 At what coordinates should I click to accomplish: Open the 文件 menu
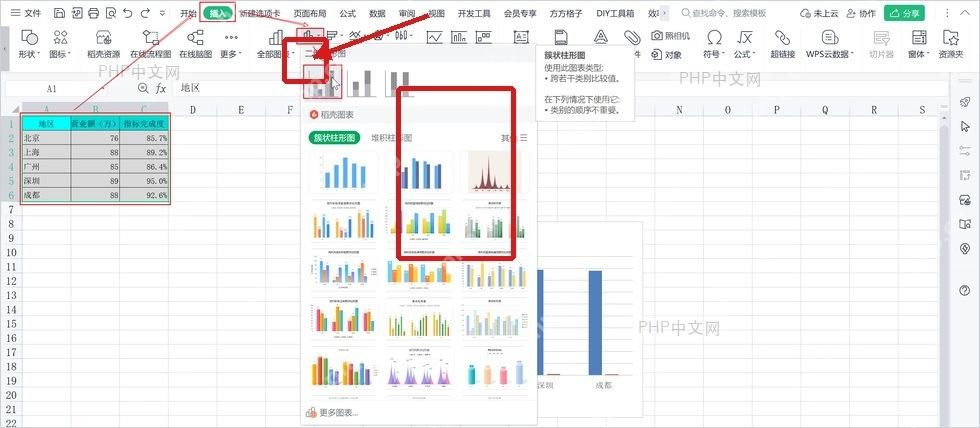[26, 13]
